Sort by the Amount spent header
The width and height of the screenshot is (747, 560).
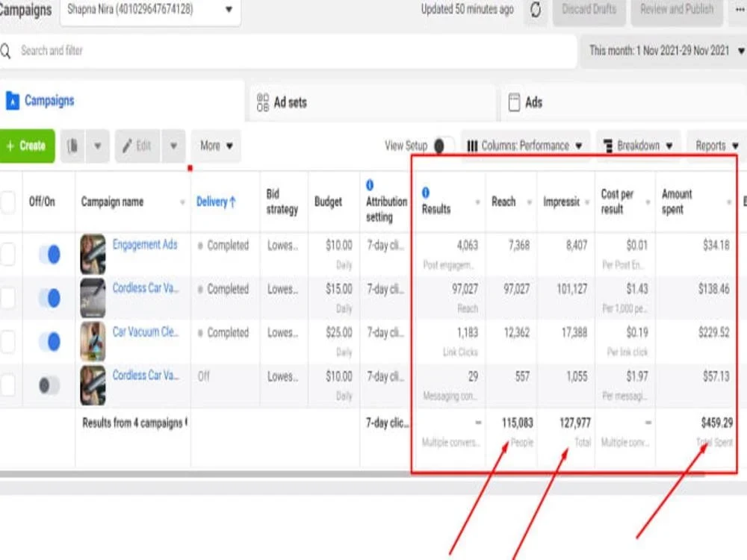(677, 202)
